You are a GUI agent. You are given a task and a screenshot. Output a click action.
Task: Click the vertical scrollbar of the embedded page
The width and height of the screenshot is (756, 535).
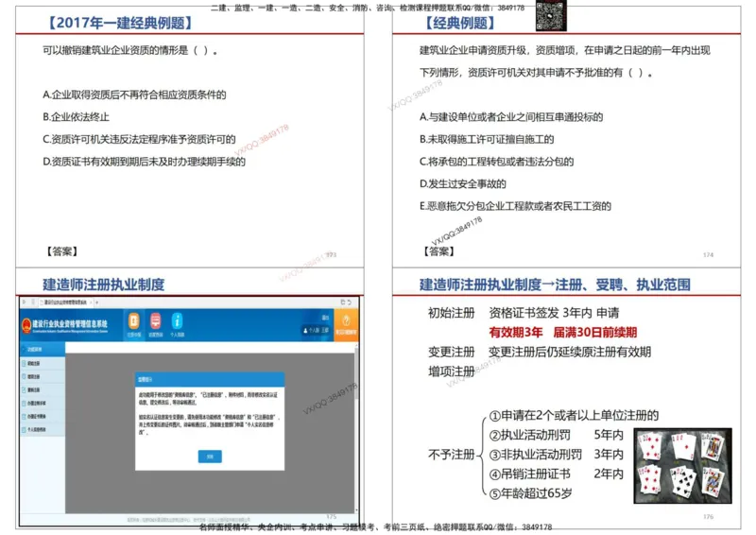(x=356, y=429)
